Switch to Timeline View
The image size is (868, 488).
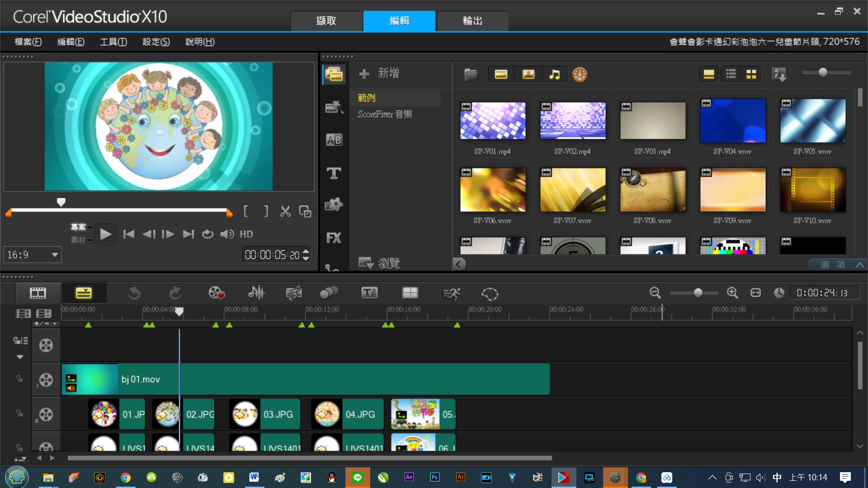click(x=84, y=293)
